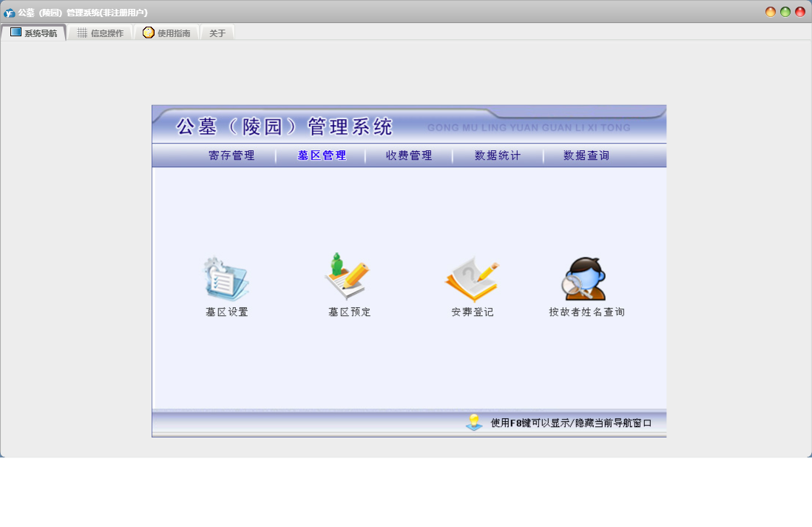Open the 关于 tab
This screenshot has height=527, width=812.
pos(217,33)
